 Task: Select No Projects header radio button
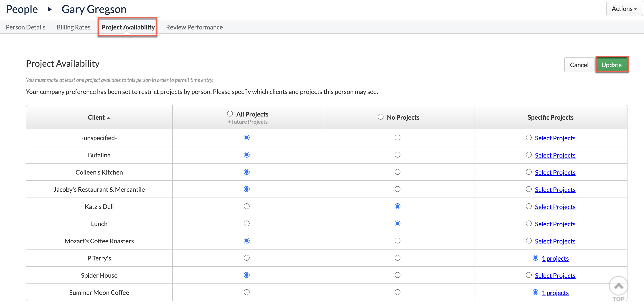click(x=381, y=117)
